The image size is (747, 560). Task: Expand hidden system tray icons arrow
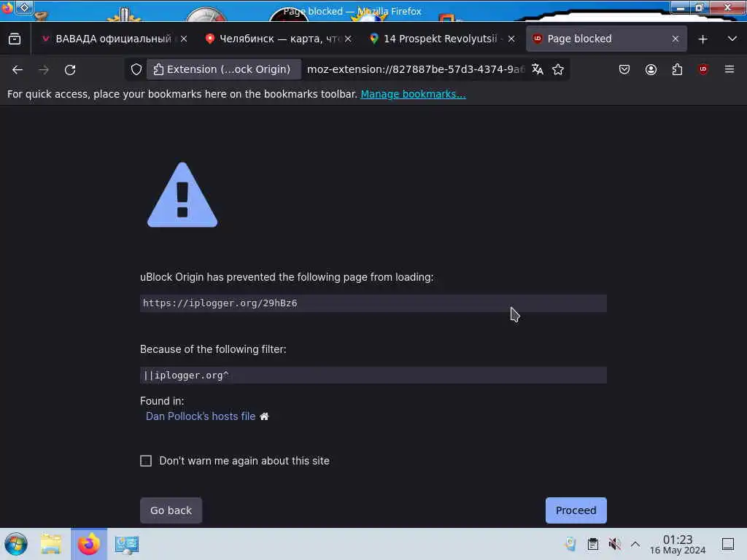coord(635,544)
